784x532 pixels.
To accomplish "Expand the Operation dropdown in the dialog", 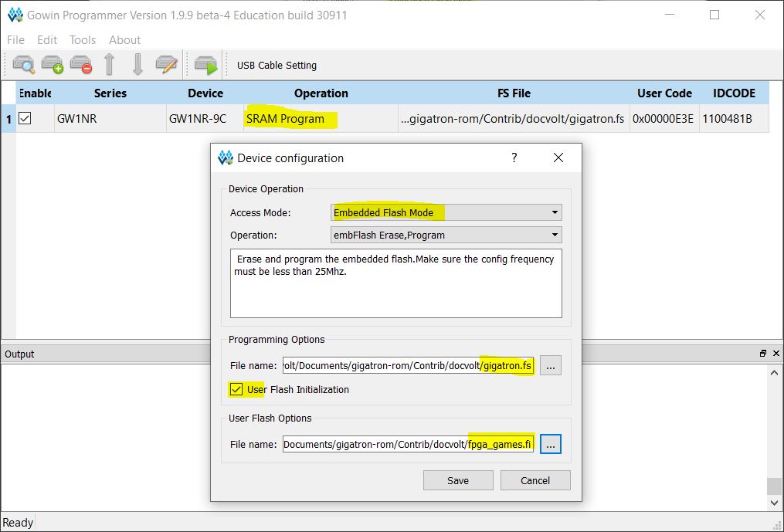I will 446,235.
